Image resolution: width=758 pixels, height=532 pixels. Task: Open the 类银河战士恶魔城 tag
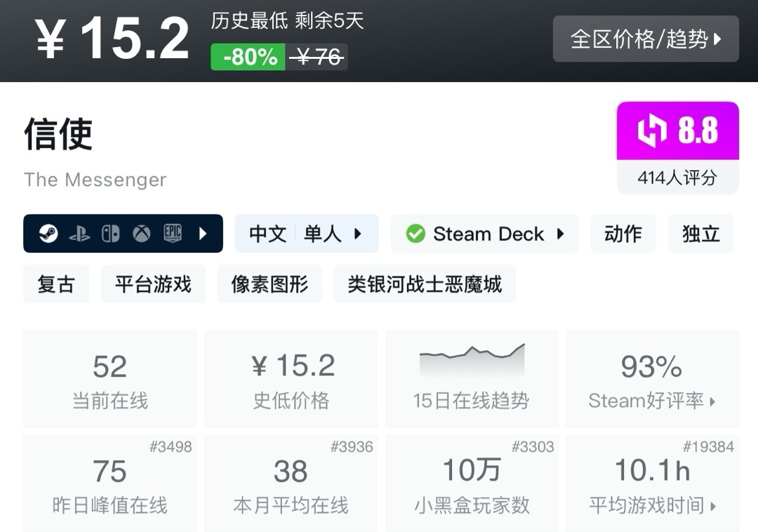tap(425, 284)
